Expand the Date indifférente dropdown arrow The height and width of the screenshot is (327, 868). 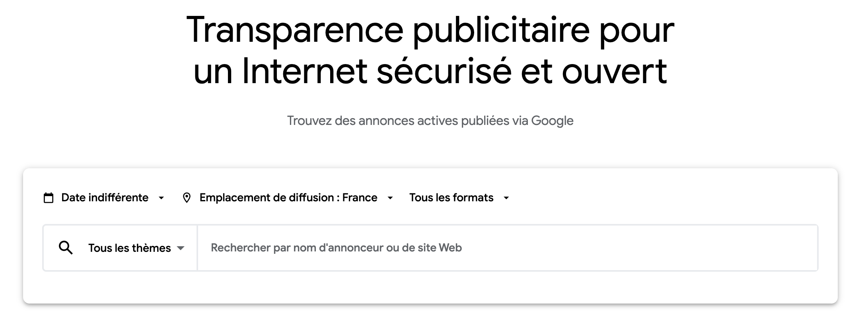[161, 198]
